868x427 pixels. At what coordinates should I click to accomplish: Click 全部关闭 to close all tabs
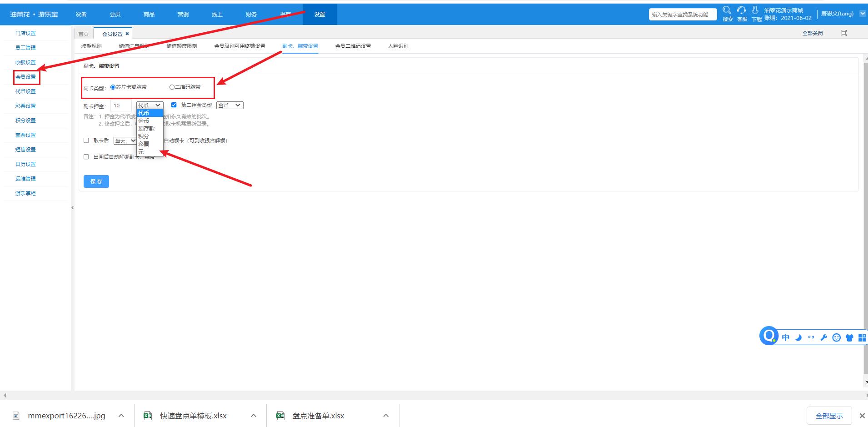[x=813, y=33]
